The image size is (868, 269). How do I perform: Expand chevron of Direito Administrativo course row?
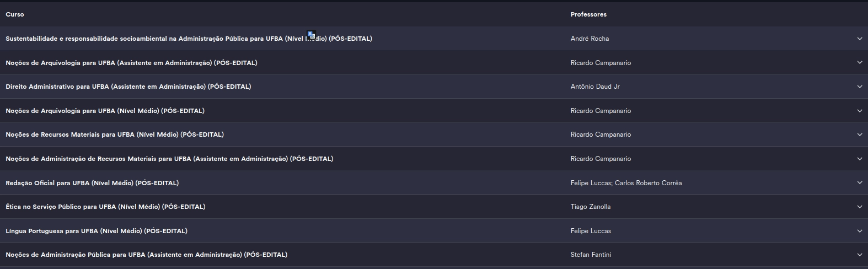859,87
